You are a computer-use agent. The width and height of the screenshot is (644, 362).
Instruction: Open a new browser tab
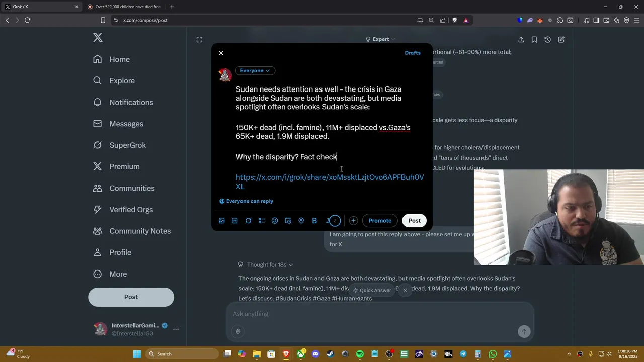[x=172, y=7]
